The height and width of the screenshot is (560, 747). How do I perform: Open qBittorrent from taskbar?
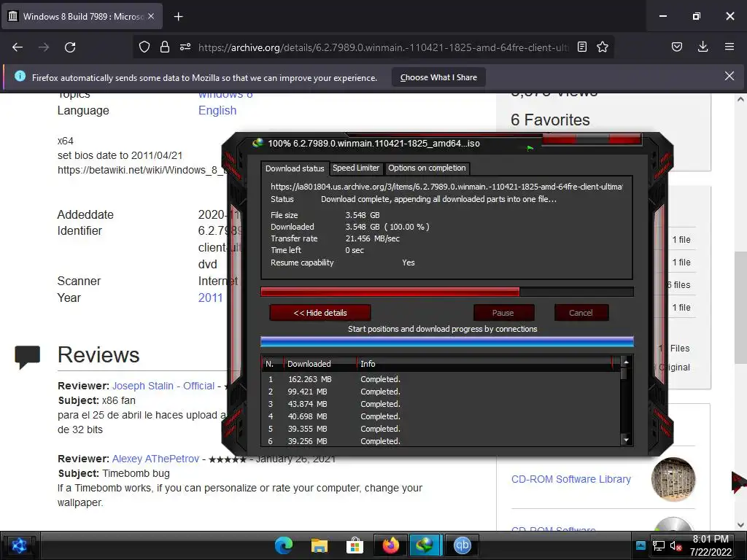click(x=461, y=545)
